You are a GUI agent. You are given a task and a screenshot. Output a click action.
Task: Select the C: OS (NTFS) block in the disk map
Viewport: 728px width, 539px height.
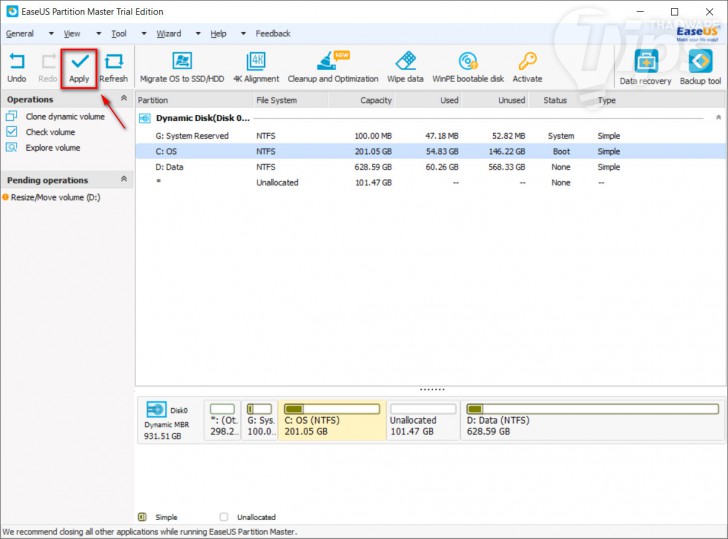pos(332,420)
